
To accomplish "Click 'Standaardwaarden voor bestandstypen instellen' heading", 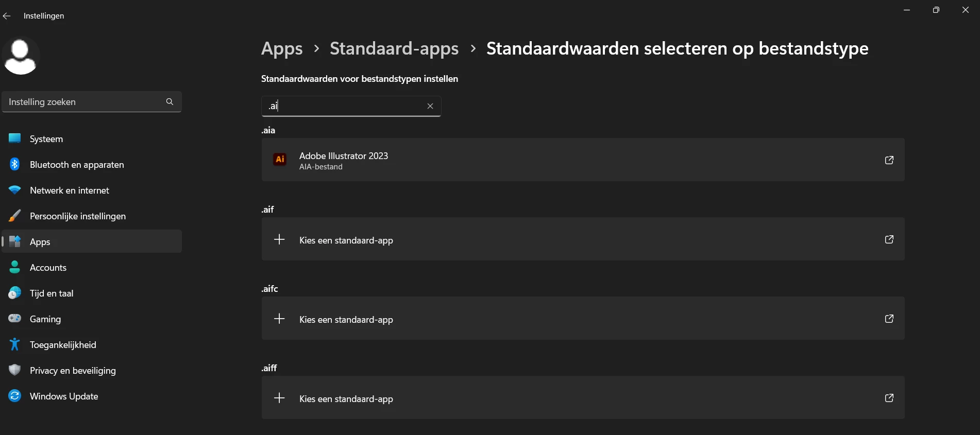I will (x=360, y=79).
